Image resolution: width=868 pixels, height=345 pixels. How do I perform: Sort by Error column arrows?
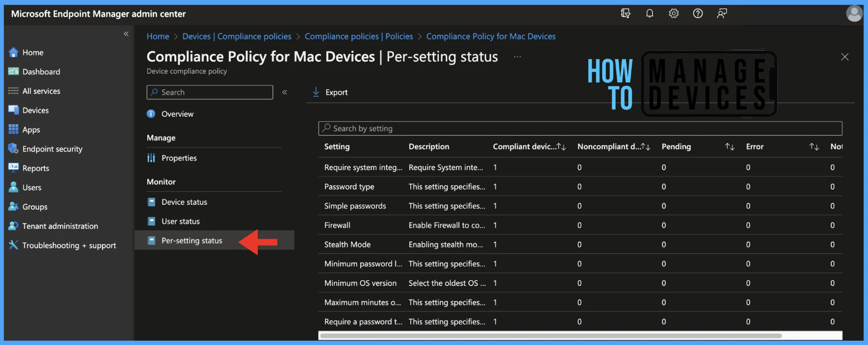814,147
